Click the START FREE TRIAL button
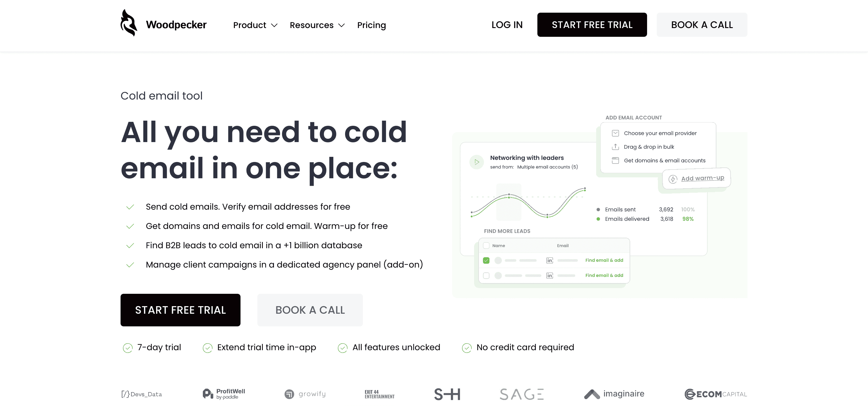Viewport: 868px width, 406px height. click(592, 24)
